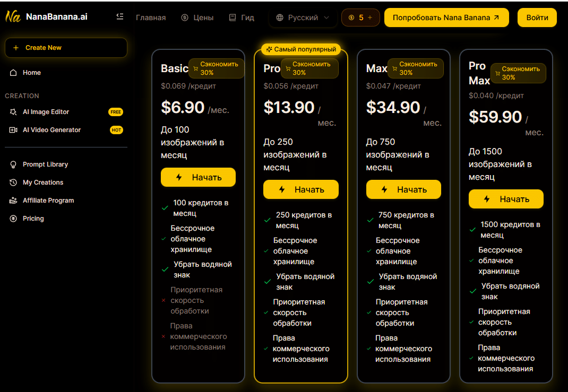Viewport: 568px width, 392px height.
Task: Click the Войти login button
Action: click(x=537, y=18)
